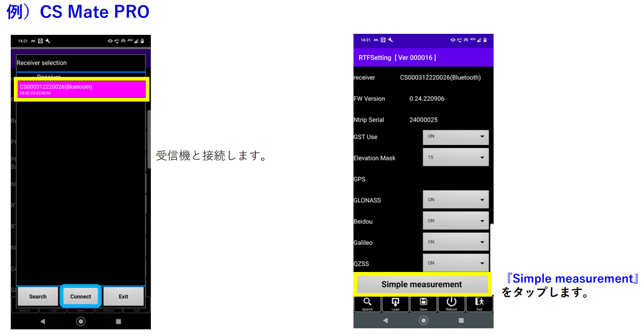This screenshot has height=336, width=644.
Task: Tap the Exit button in Receiver selection dialog
Action: click(x=123, y=296)
